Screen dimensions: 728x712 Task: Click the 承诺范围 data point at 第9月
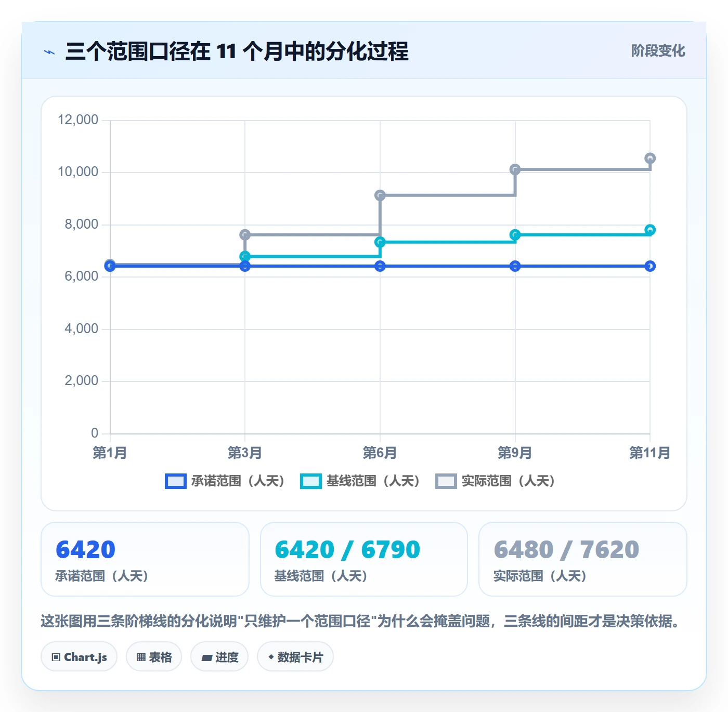click(x=515, y=266)
